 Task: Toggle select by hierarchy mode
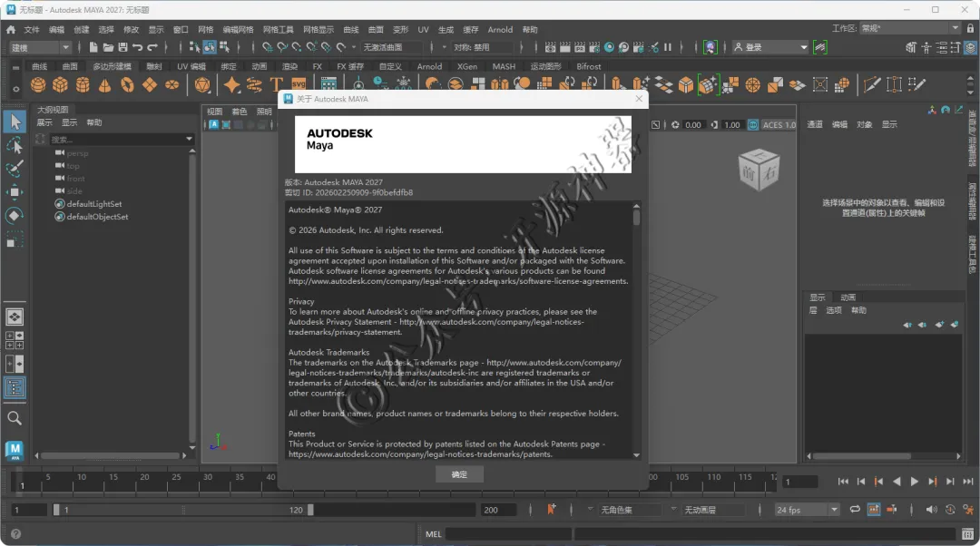(x=194, y=47)
